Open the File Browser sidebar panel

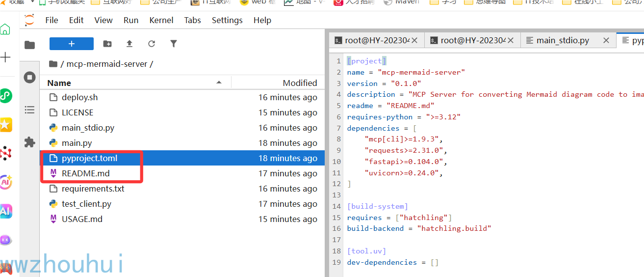coord(30,45)
